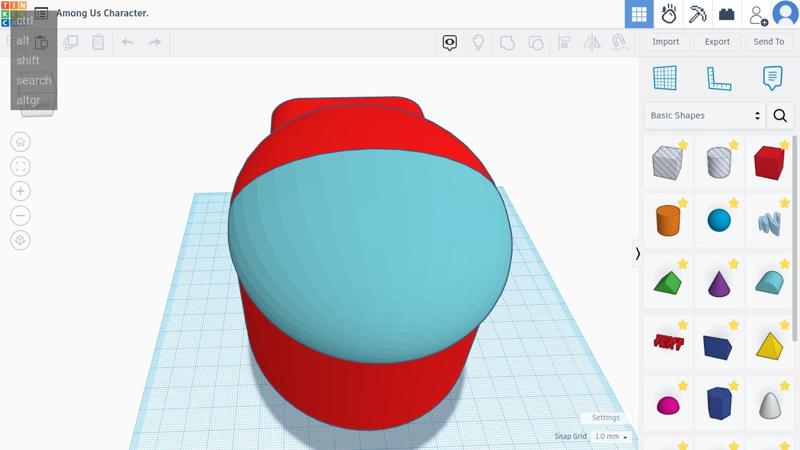Favorite star on the orange Cylinder

coord(683,203)
